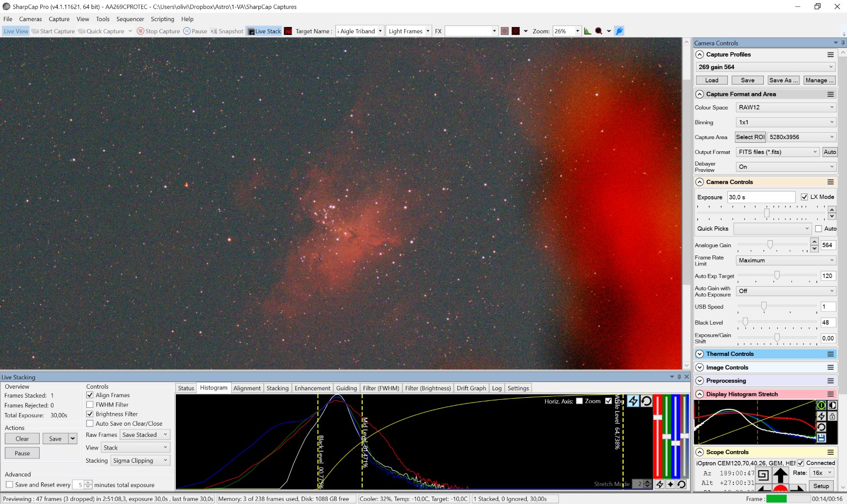Click the blue plug icon in toolbar
This screenshot has height=504, width=847.
[x=619, y=31]
